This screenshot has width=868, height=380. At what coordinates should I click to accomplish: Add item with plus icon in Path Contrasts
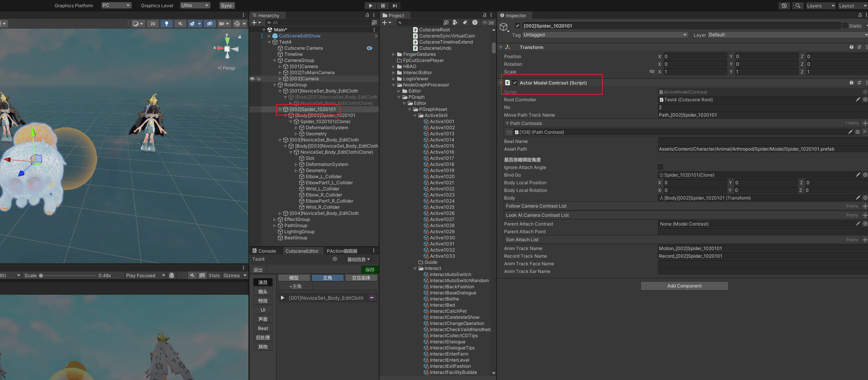point(865,123)
